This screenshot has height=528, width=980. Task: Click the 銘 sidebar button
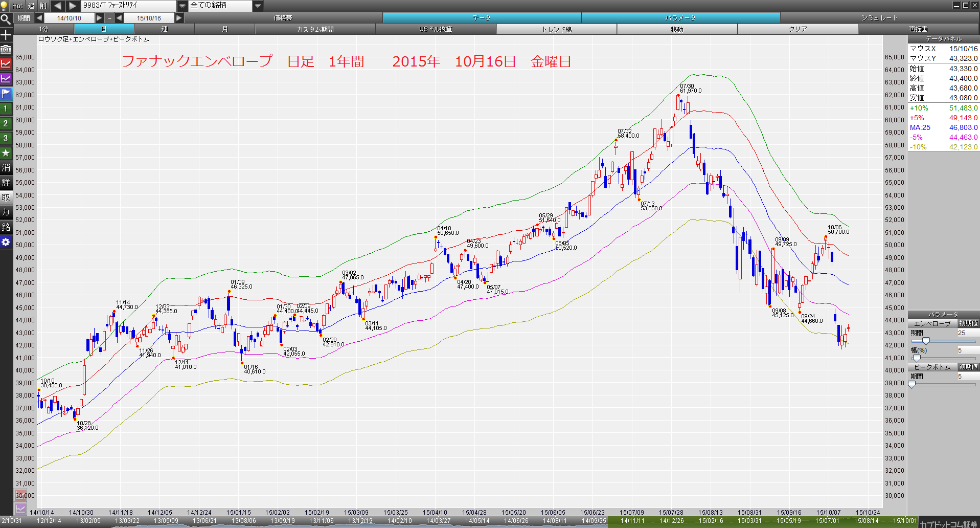click(6, 227)
